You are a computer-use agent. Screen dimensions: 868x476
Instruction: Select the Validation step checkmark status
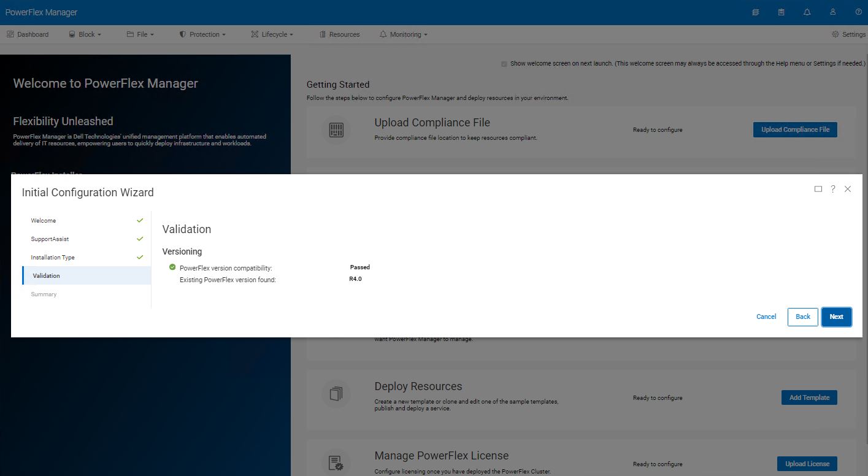point(86,275)
